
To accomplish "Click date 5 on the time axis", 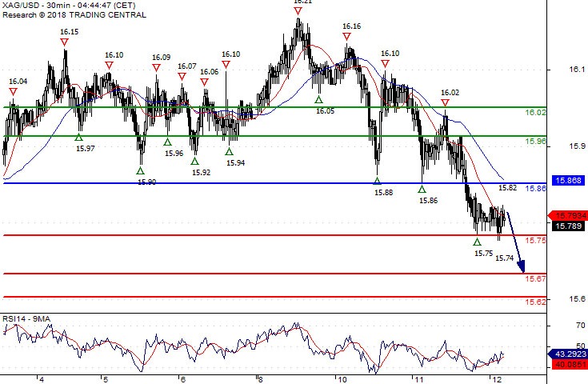I will 106,380.
